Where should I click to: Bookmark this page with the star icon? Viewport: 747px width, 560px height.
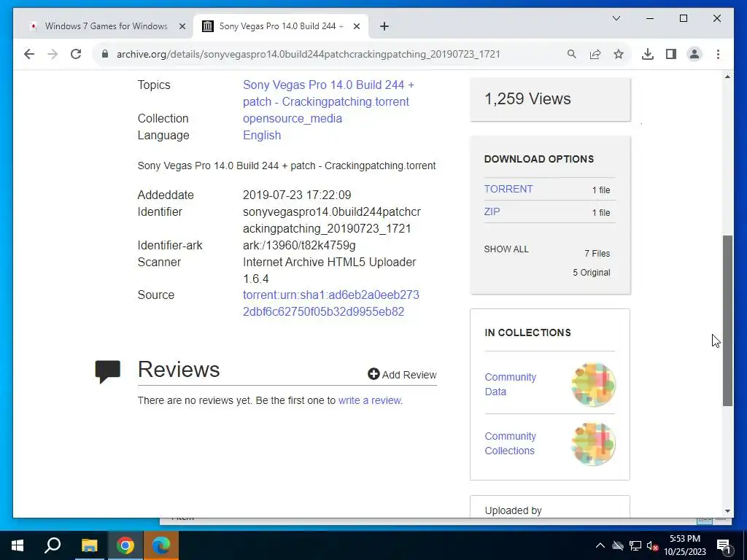[x=619, y=54]
